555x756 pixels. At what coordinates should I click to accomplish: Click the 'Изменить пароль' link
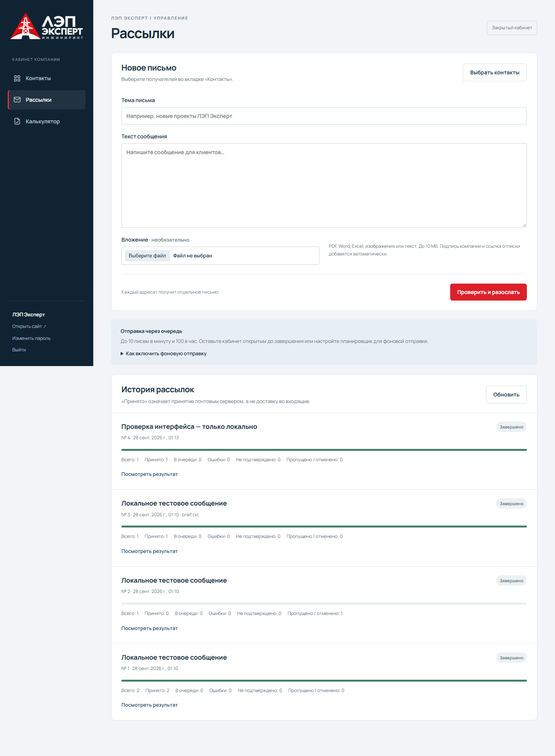[x=31, y=338]
